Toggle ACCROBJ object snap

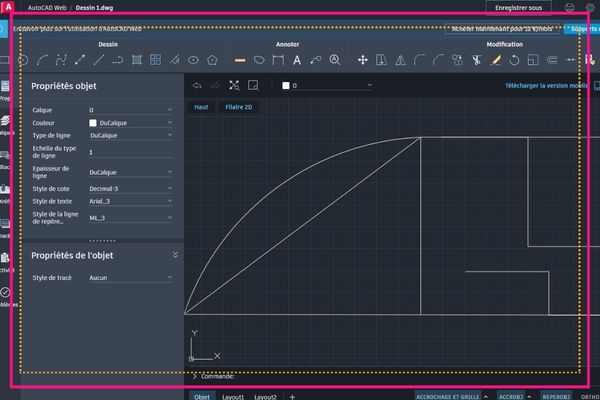(511, 397)
